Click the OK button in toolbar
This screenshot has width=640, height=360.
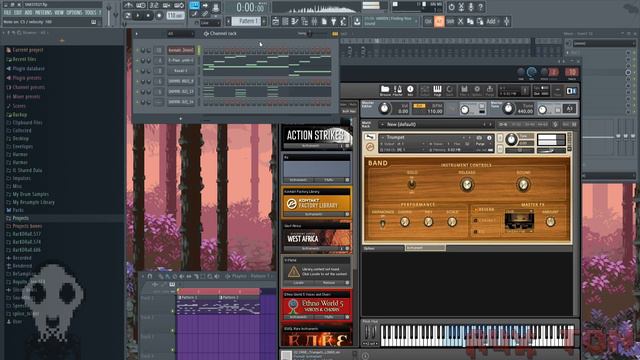(428, 21)
